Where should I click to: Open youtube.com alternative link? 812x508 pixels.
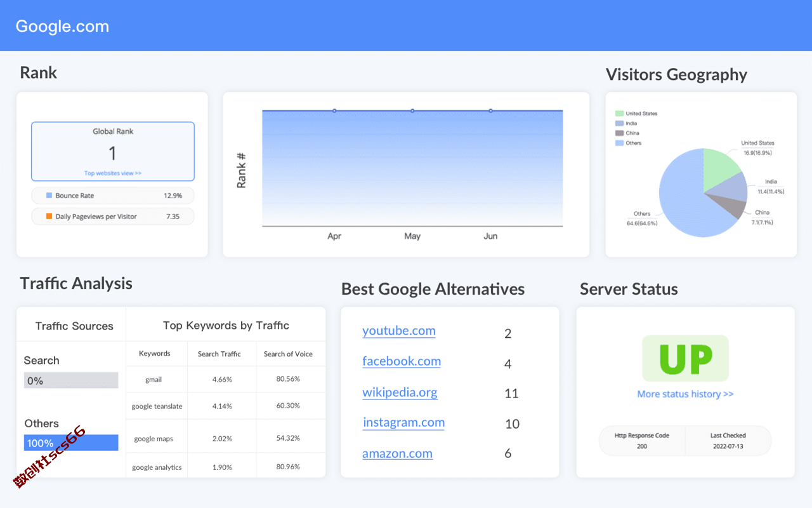[x=399, y=331]
